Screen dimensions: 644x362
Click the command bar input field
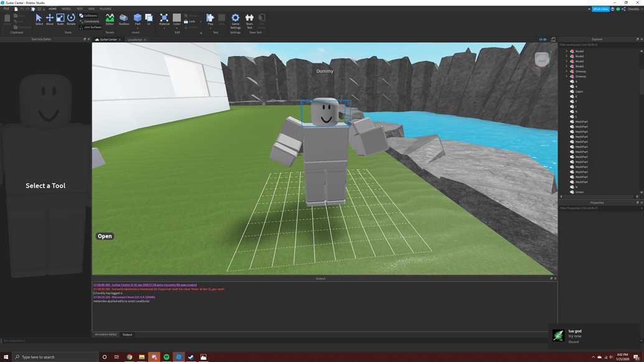(37, 340)
